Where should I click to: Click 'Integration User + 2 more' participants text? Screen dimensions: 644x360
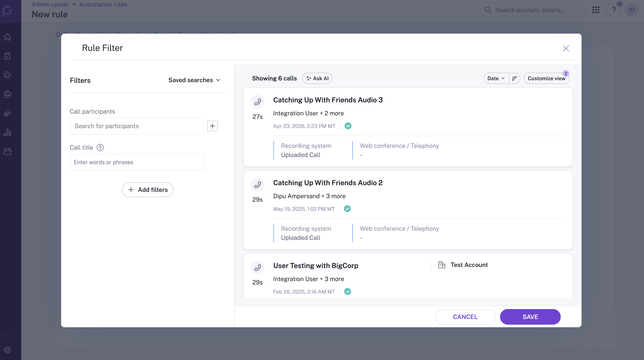(x=309, y=113)
